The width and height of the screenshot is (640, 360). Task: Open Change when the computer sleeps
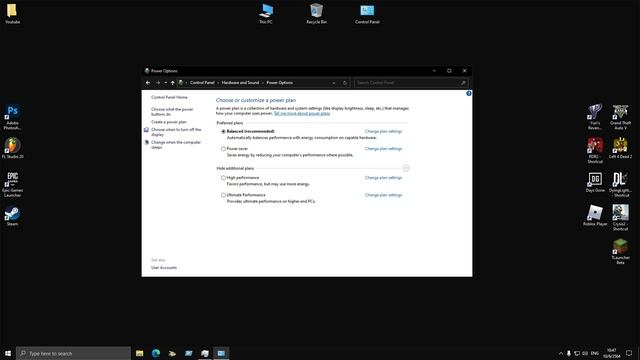176,145
